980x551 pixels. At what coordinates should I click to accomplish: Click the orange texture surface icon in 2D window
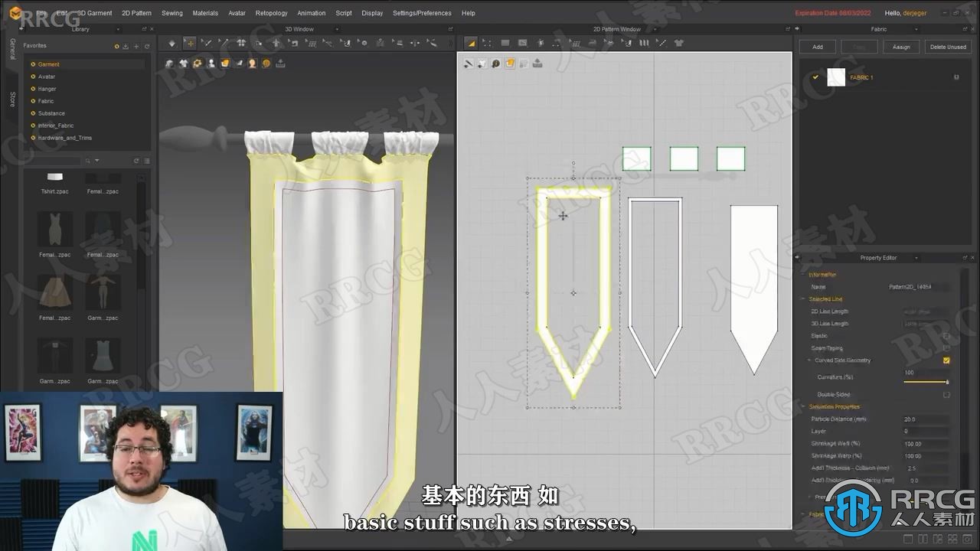pyautogui.click(x=510, y=64)
